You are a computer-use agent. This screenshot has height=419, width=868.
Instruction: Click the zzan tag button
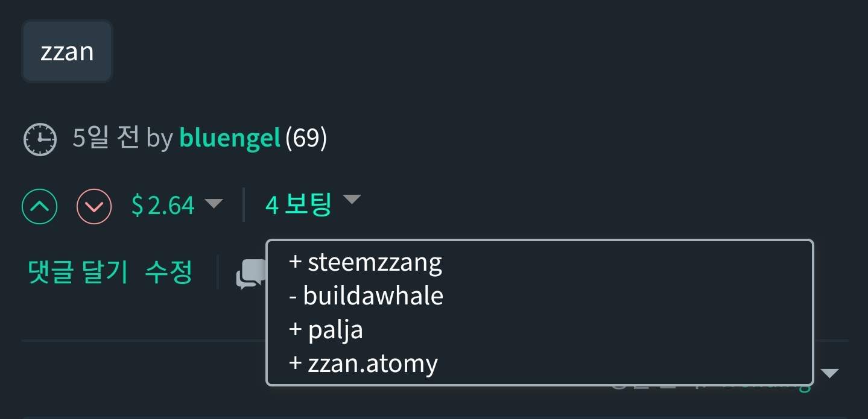click(x=67, y=51)
